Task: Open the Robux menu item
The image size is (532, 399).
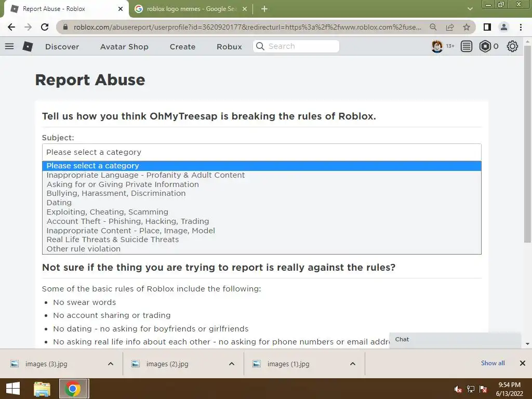Action: pos(229,46)
